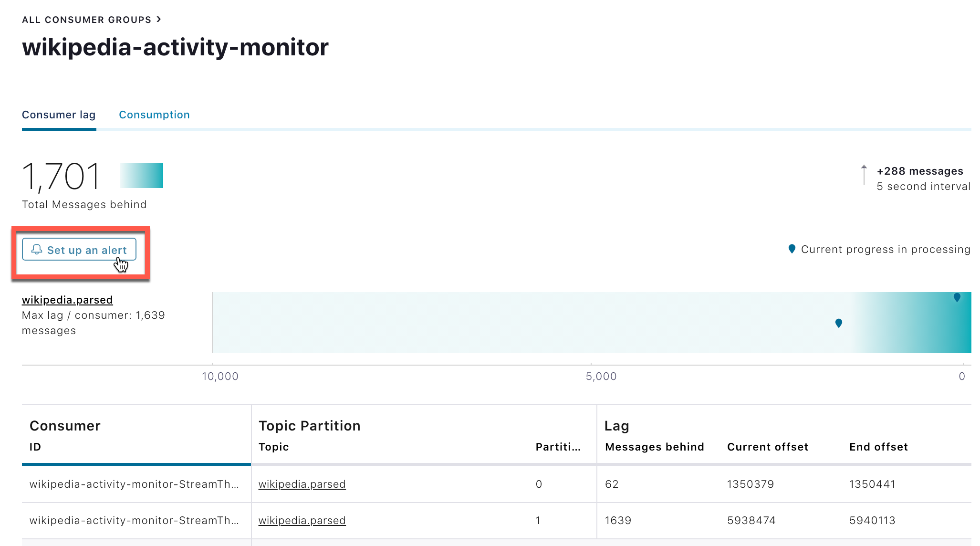Click the bell icon in alert button
980x546 pixels.
[x=37, y=250]
